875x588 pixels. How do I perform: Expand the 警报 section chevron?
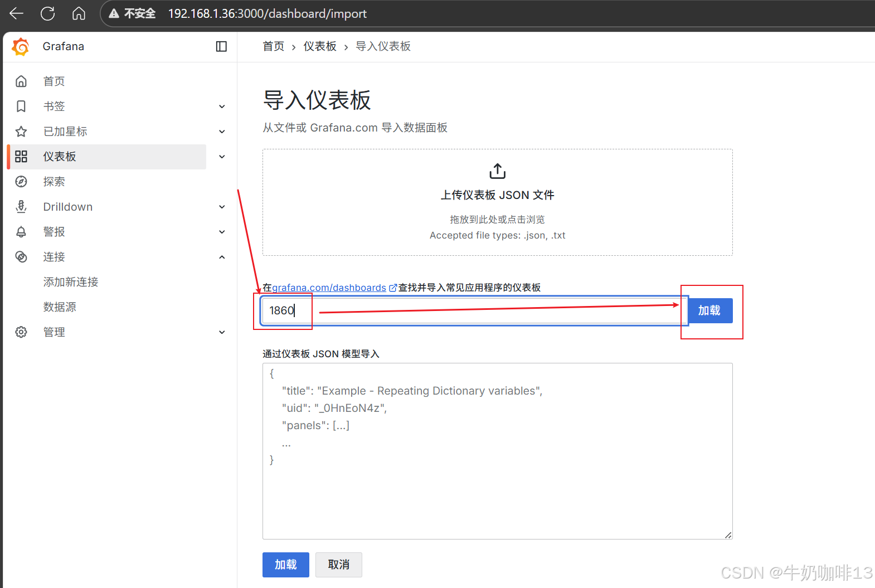(x=222, y=232)
